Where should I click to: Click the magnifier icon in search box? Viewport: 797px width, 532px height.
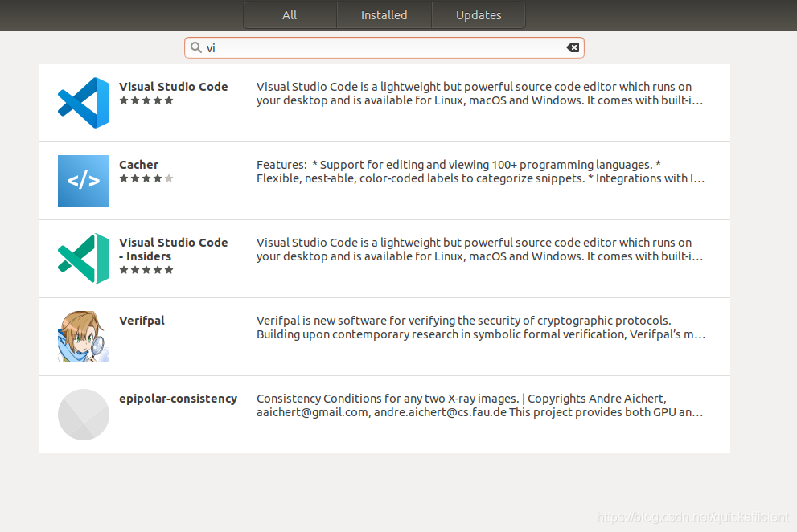point(196,47)
